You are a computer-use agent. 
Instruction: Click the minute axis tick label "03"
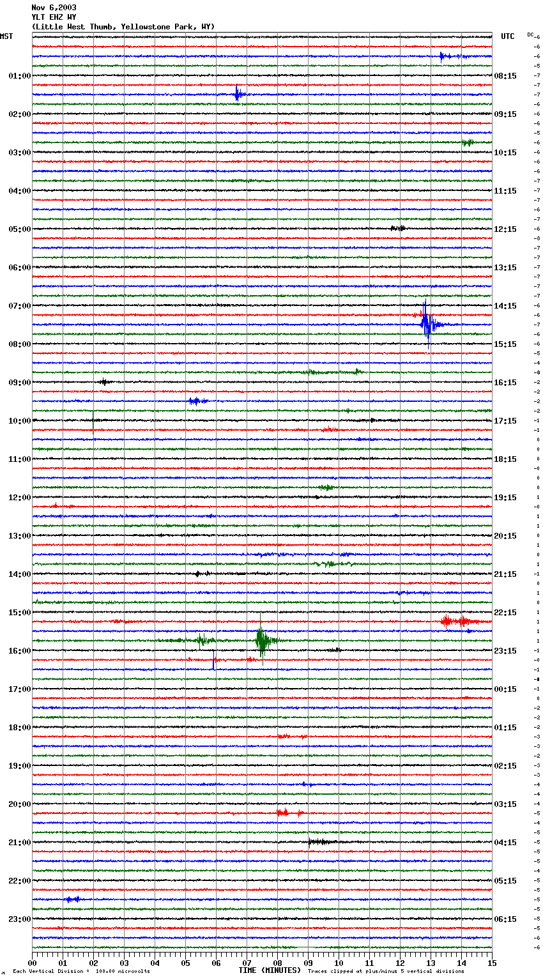(x=124, y=963)
